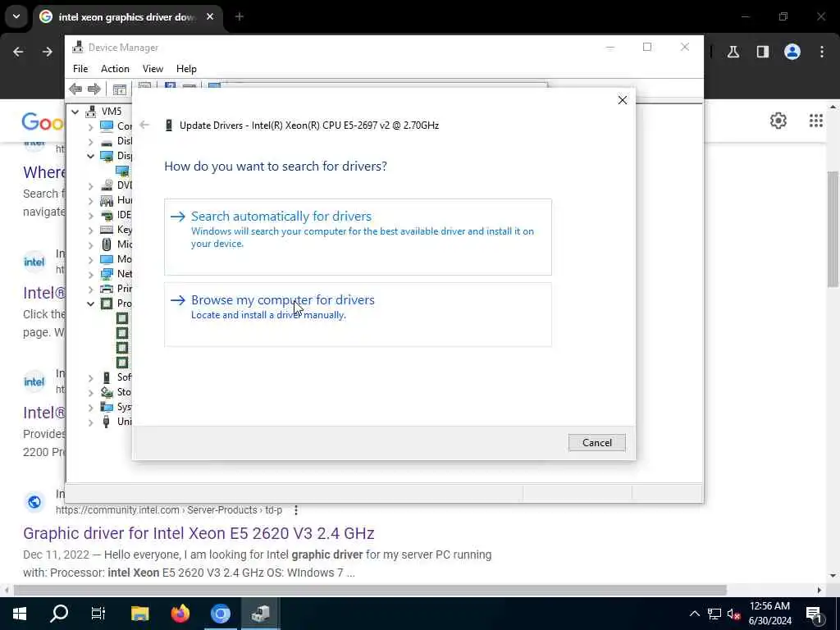Expand the Universal Serial Bus node

[x=90, y=422]
